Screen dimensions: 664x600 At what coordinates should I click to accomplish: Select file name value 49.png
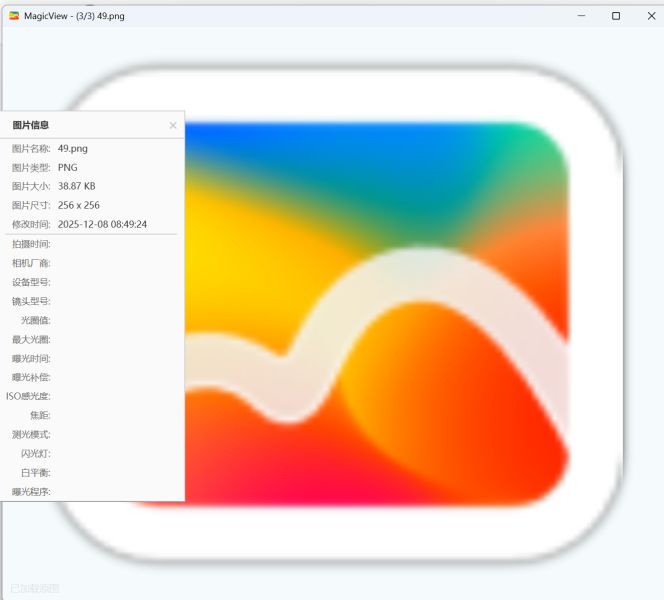(x=73, y=149)
